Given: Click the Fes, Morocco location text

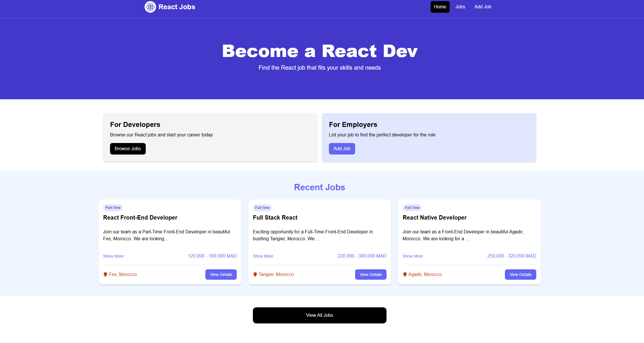Looking at the screenshot, I should click(x=123, y=275).
